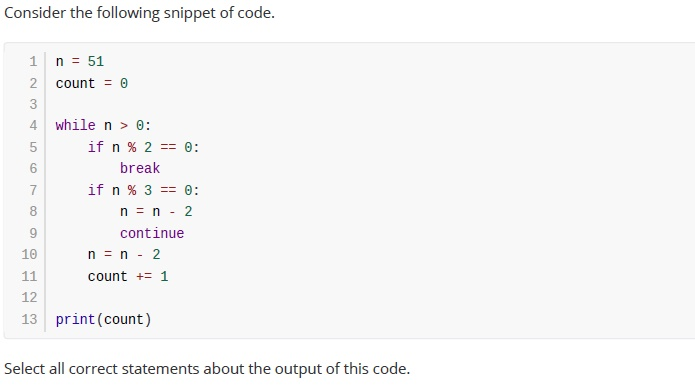Click the 0 value on line 2
695x388 pixels.
coord(124,83)
